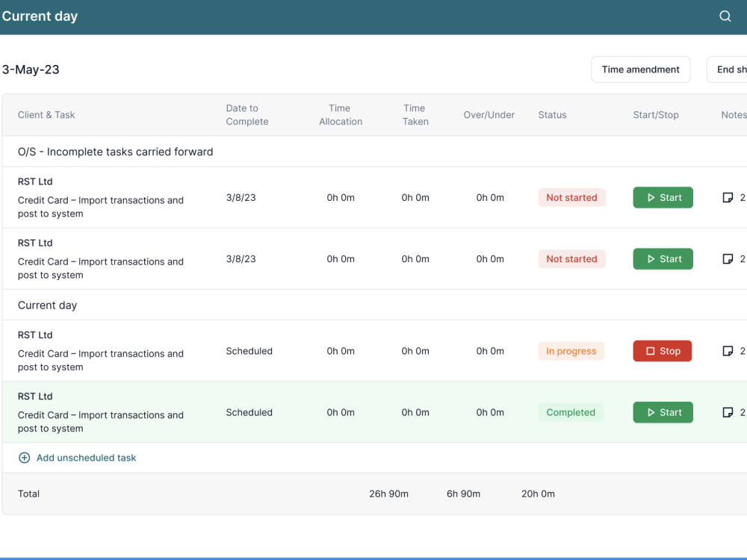Screen dimensions: 747x560
Task: Click the Total row label
Action: pyautogui.click(x=28, y=494)
